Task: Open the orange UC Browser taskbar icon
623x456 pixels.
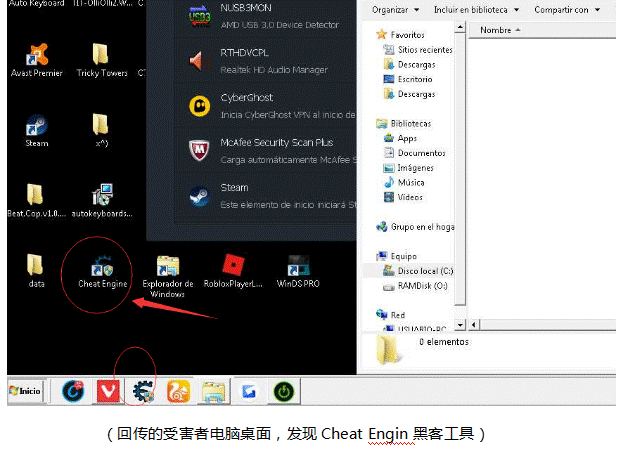Action: pyautogui.click(x=178, y=391)
